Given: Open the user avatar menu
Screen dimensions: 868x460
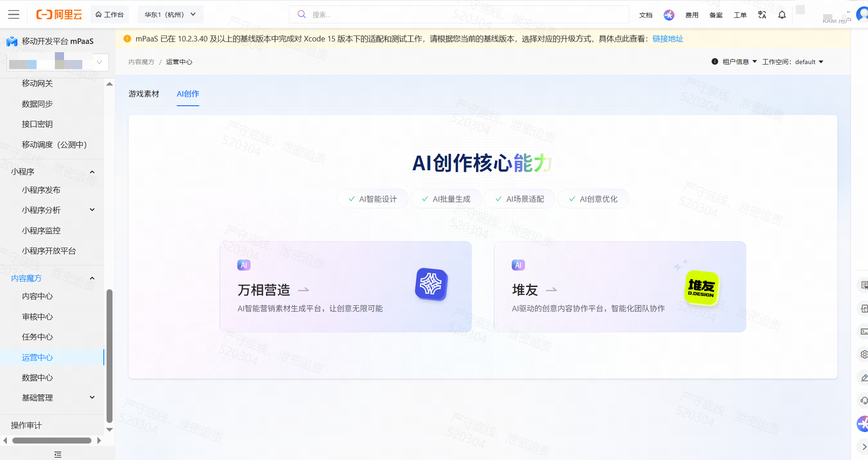Looking at the screenshot, I should (863, 15).
